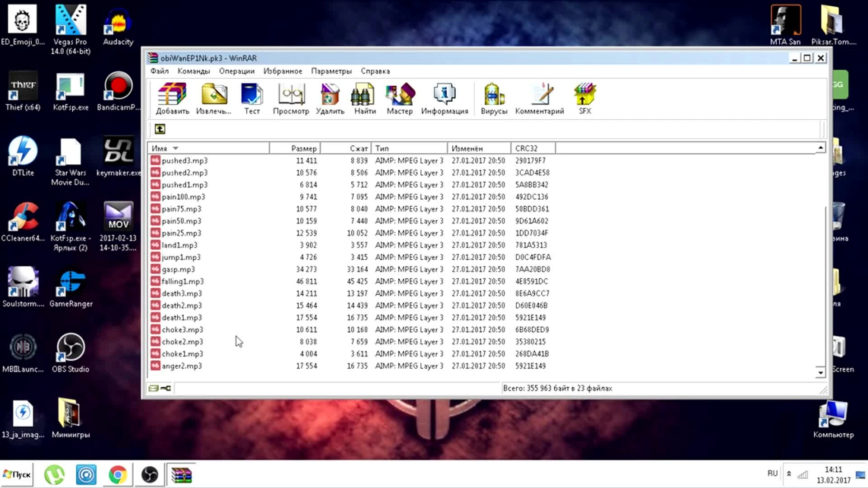Select the gasp.mp3 file row
Screen dimensions: 868x488
pos(178,269)
